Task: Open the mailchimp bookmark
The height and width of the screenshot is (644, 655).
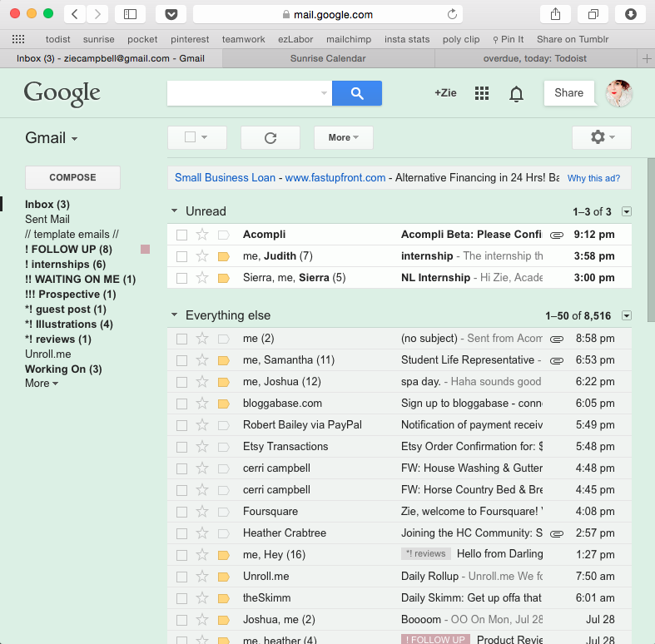Action: (x=349, y=39)
